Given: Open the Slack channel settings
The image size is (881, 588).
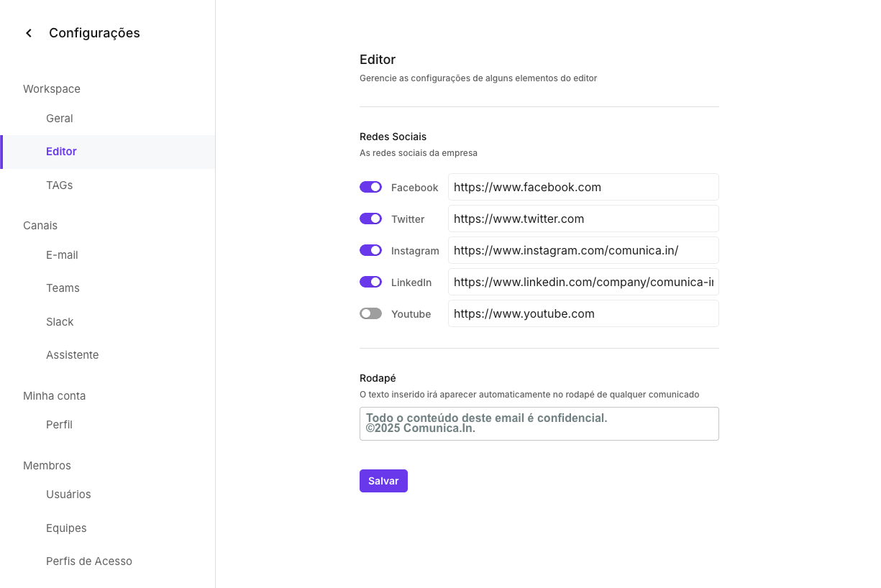Looking at the screenshot, I should pos(60,321).
